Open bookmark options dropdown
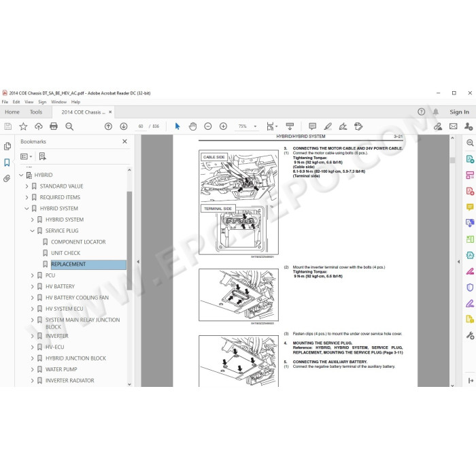This screenshot has width=476, height=476. pos(26,156)
